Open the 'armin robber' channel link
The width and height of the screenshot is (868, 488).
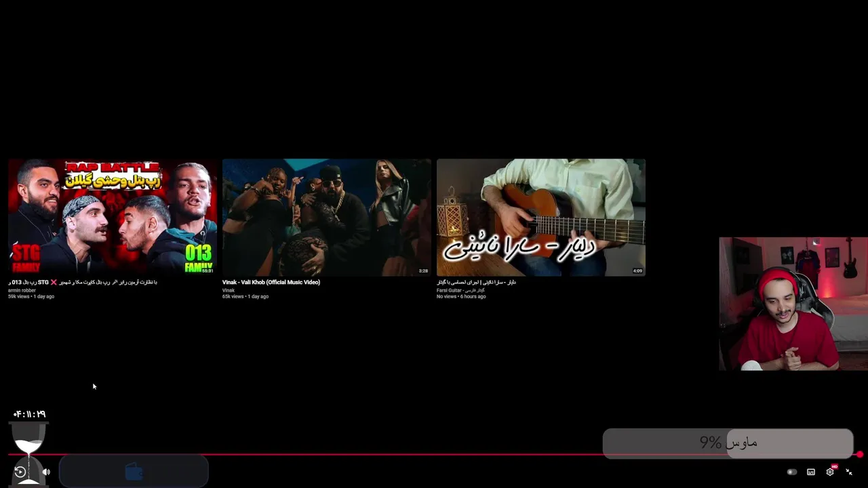22,290
